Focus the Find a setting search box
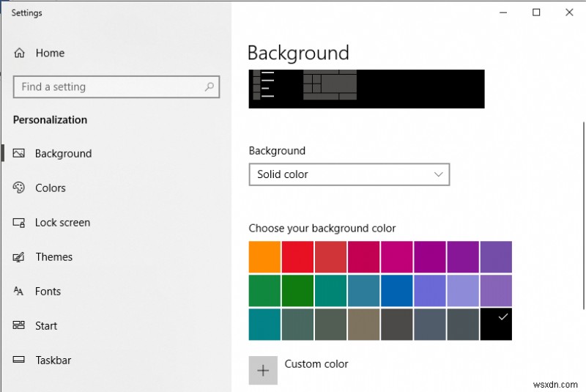 pos(116,87)
